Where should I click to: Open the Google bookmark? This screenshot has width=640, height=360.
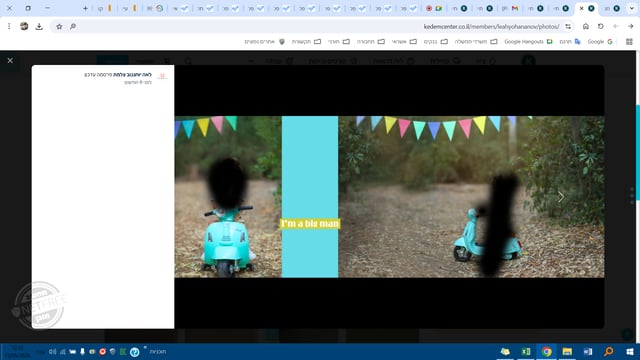600,42
